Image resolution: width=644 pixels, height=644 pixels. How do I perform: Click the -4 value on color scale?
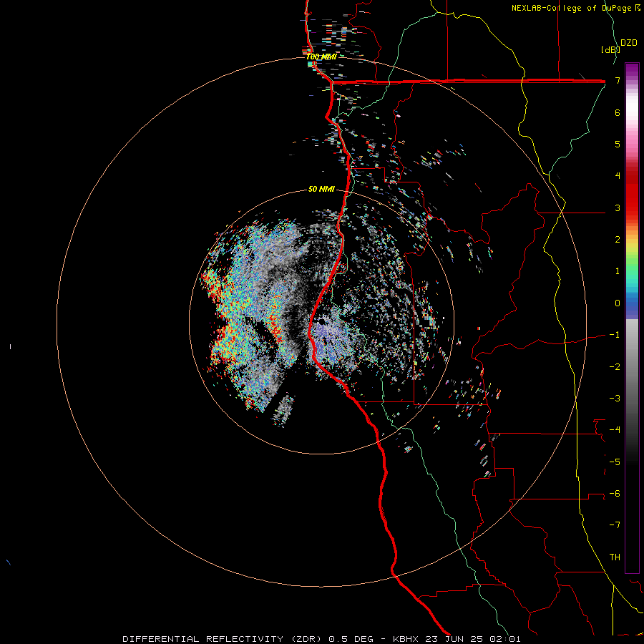click(615, 430)
